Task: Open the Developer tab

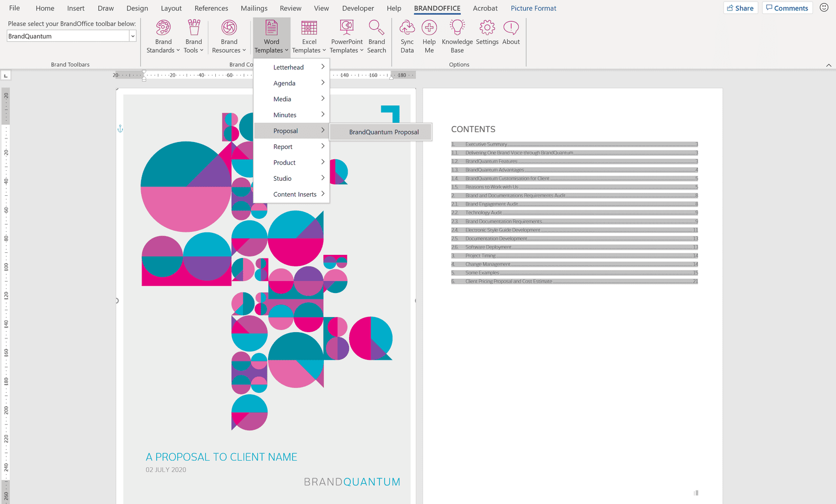Action: click(358, 8)
